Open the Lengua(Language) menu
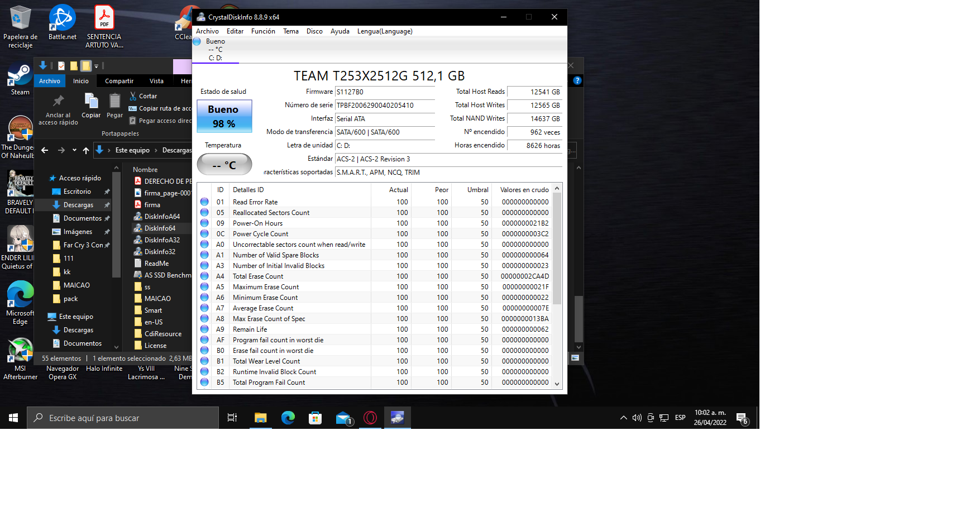 pos(385,31)
